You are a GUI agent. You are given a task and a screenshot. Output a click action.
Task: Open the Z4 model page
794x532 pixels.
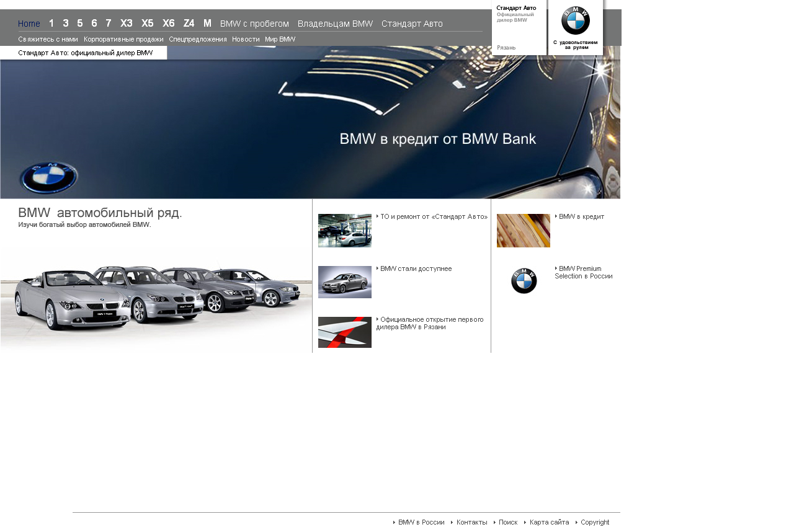[x=189, y=24]
